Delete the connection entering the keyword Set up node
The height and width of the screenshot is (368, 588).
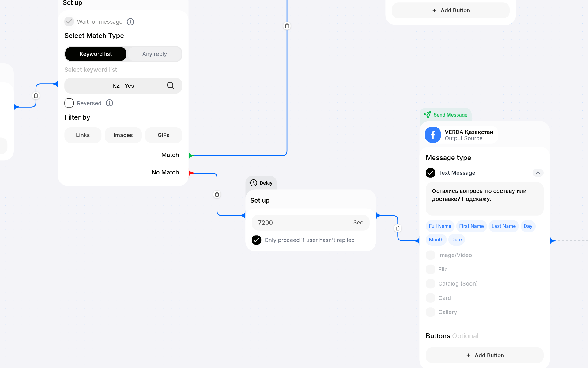[36, 96]
